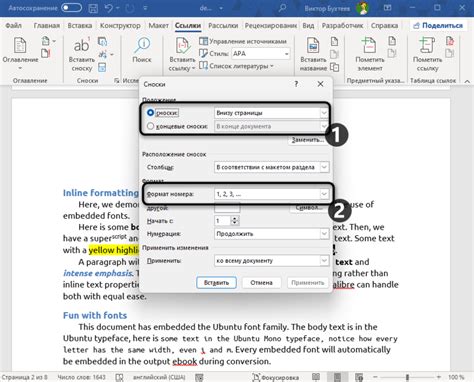Switch to the Справка tab
This screenshot has width=474, height=382.
click(x=384, y=25)
